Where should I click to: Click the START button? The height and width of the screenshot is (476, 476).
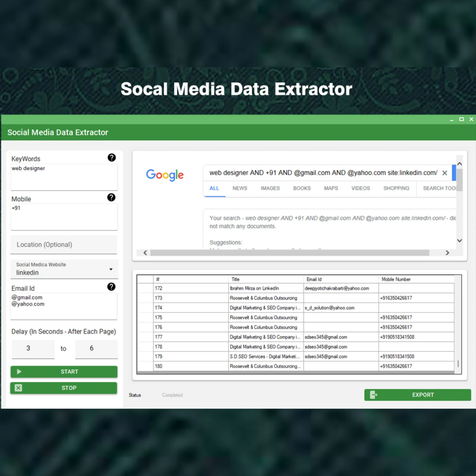point(64,372)
